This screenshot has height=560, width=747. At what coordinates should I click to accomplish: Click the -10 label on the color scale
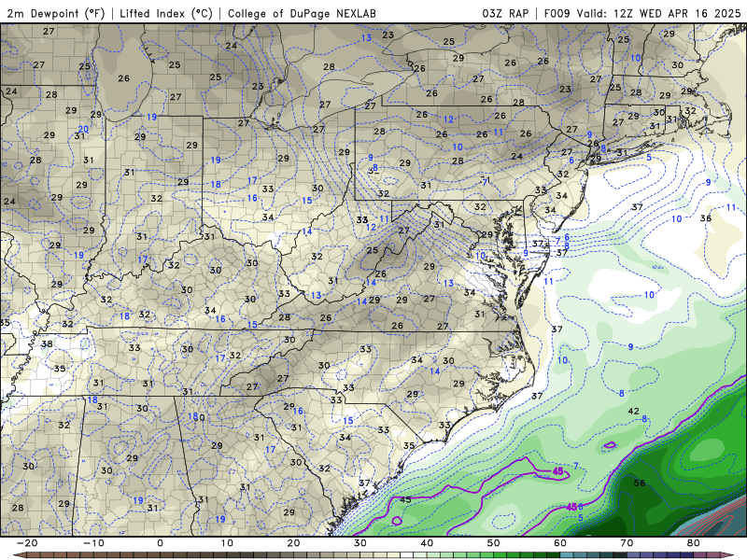coord(93,543)
